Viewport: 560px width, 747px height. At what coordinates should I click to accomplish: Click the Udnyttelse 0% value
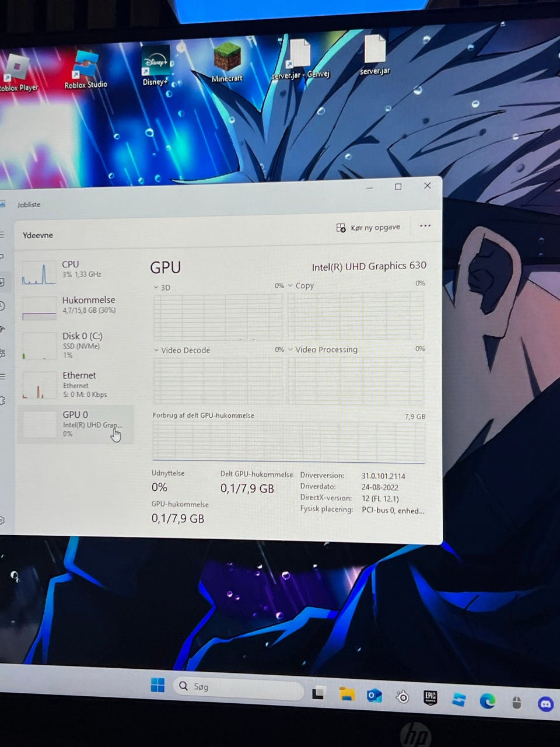click(159, 487)
